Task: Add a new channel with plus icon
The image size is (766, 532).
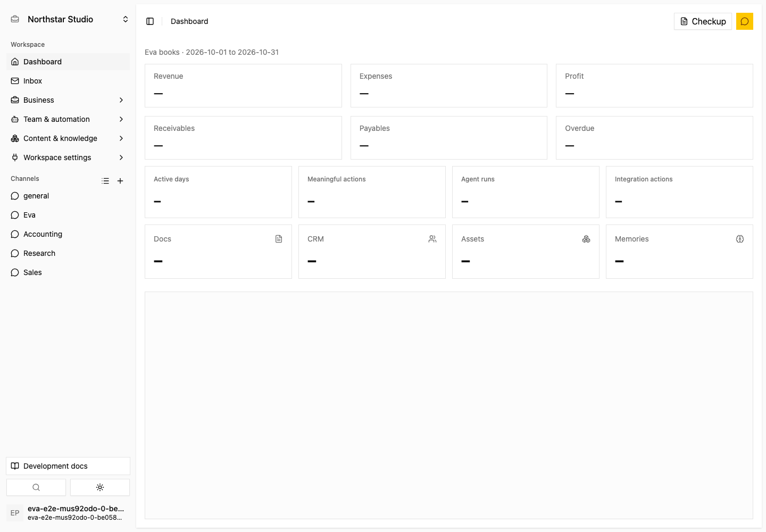Action: 120,181
